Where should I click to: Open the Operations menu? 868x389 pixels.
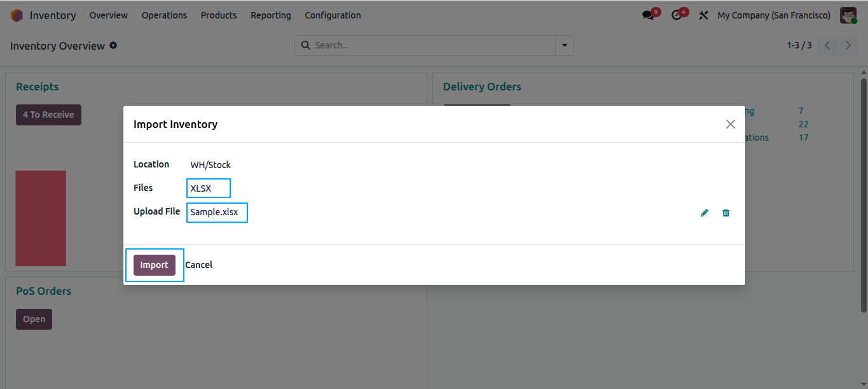164,15
